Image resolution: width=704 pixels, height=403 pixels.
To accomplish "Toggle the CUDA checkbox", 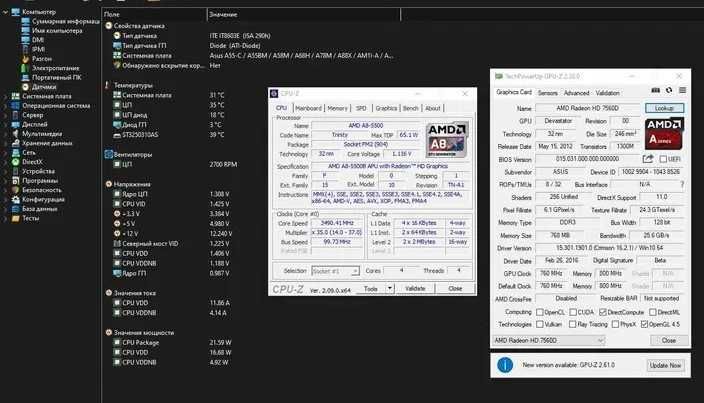I will (573, 312).
